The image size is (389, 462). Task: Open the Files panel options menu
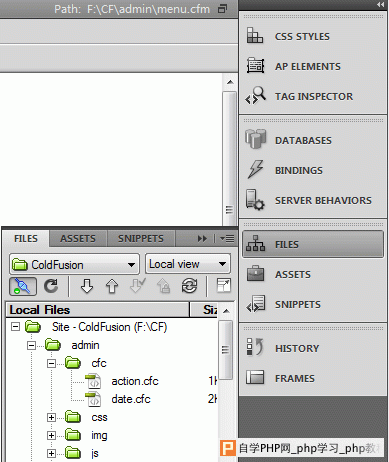tap(227, 239)
